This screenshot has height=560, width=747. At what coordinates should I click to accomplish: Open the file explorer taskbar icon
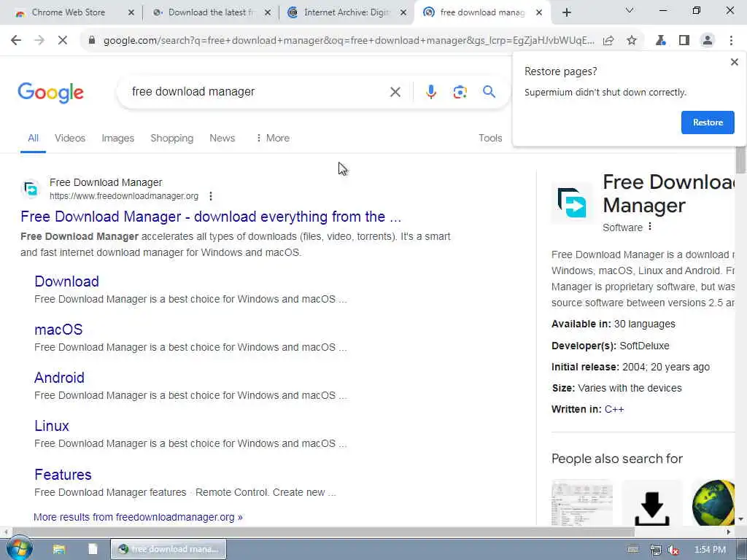tap(59, 549)
